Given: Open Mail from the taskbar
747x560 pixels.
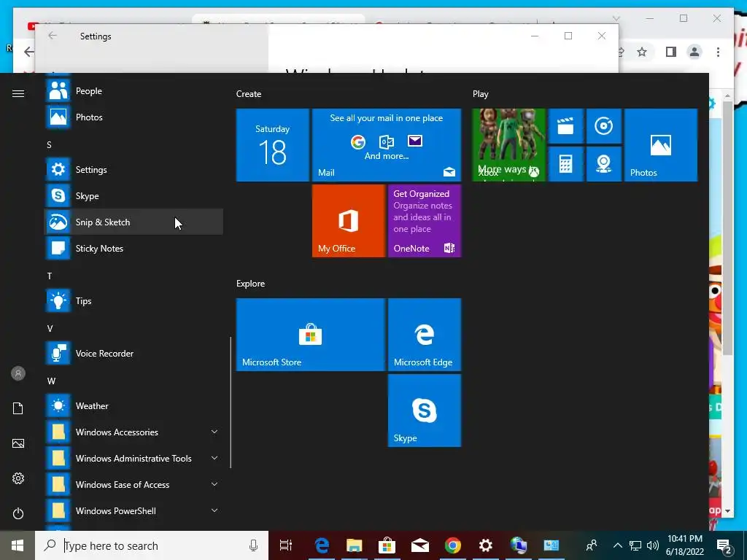Looking at the screenshot, I should [419, 545].
